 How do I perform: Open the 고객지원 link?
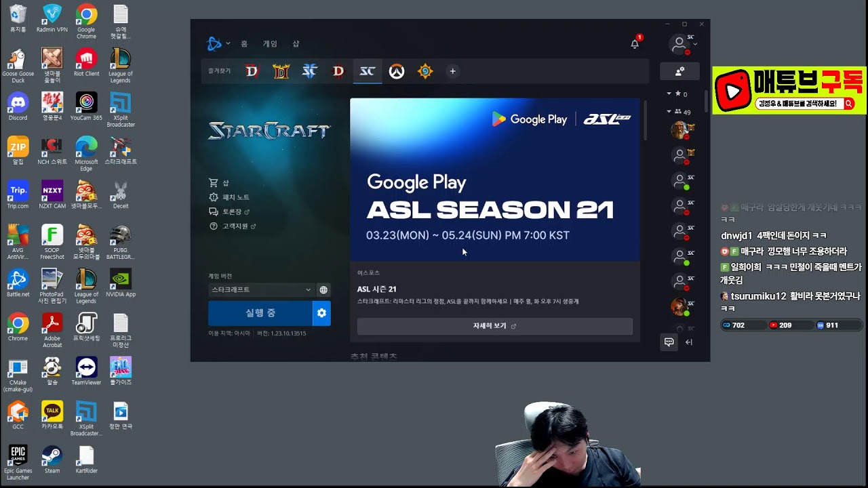[233, 226]
